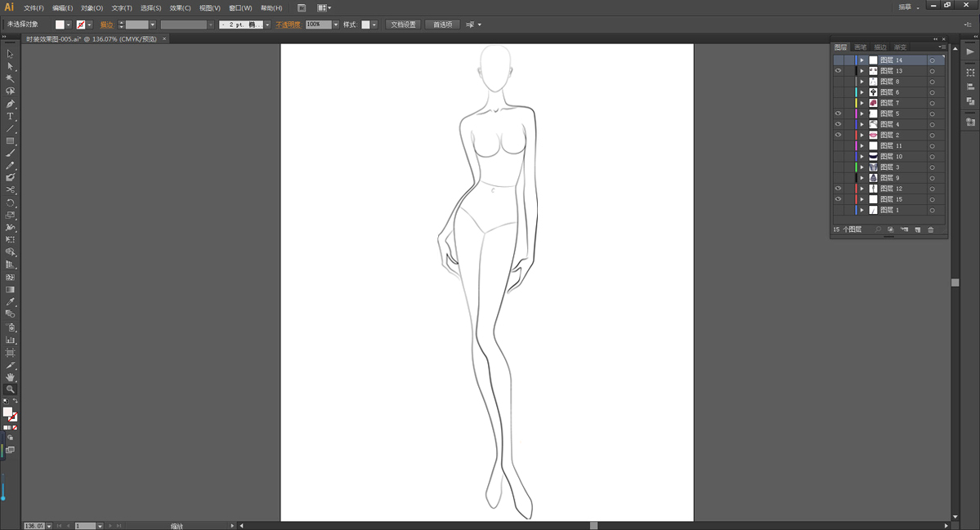Show layer 图层 8 via visibility box
The height and width of the screenshot is (530, 980).
tap(838, 82)
